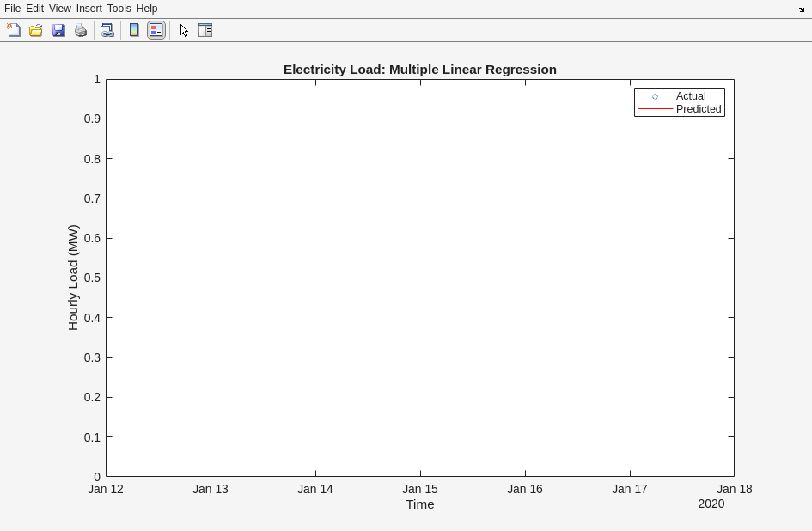The image size is (812, 531).
Task: Click the Link Plot toolbar icon
Action: 107,30
